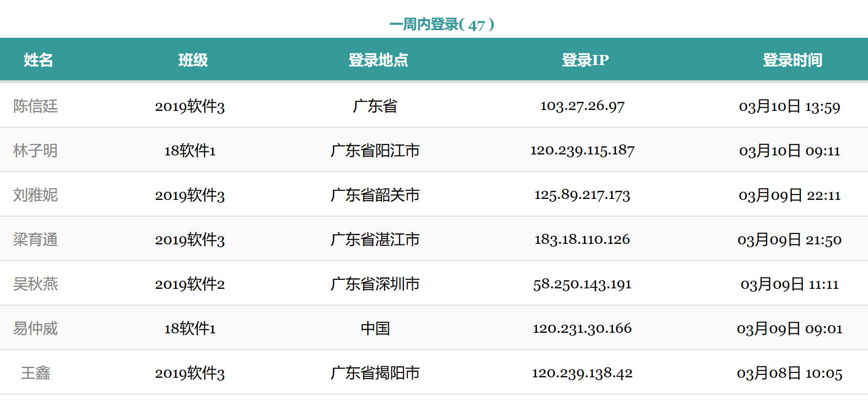Screen dimensions: 868x406
Task: Click the 姓名 column header
Action: point(38,60)
